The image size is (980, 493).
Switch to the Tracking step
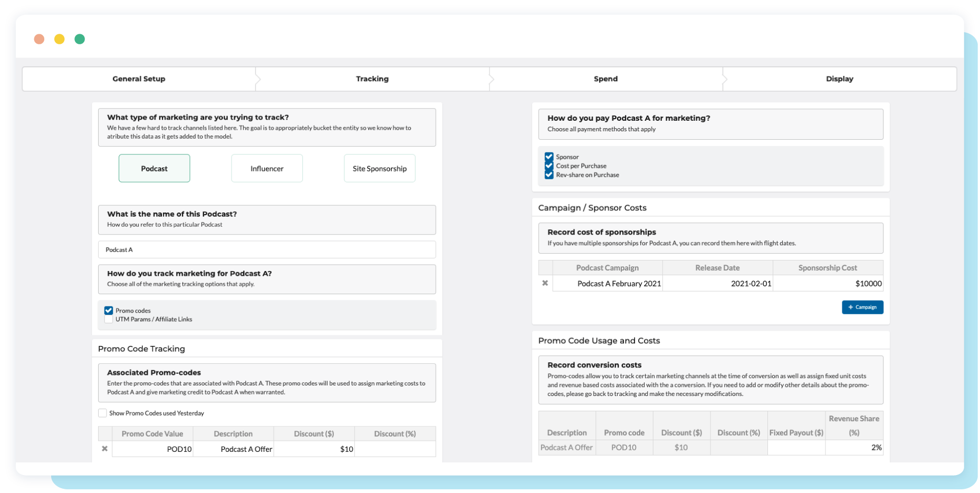click(372, 79)
